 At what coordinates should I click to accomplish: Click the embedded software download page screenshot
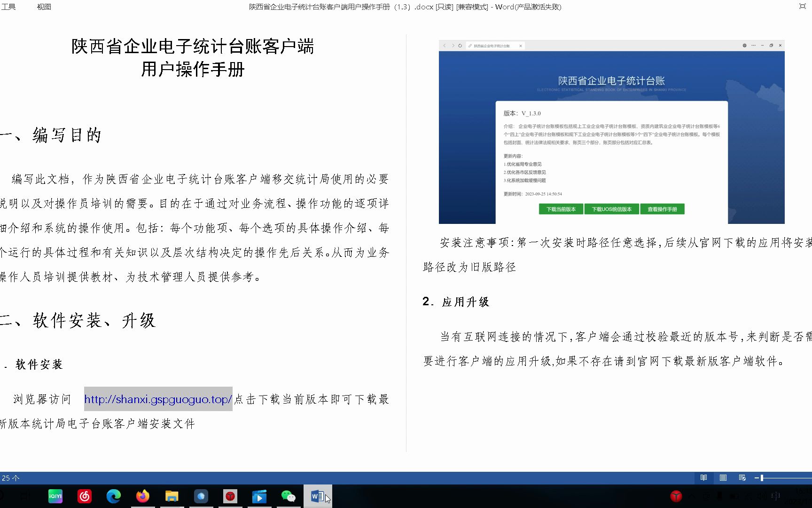[x=611, y=132]
